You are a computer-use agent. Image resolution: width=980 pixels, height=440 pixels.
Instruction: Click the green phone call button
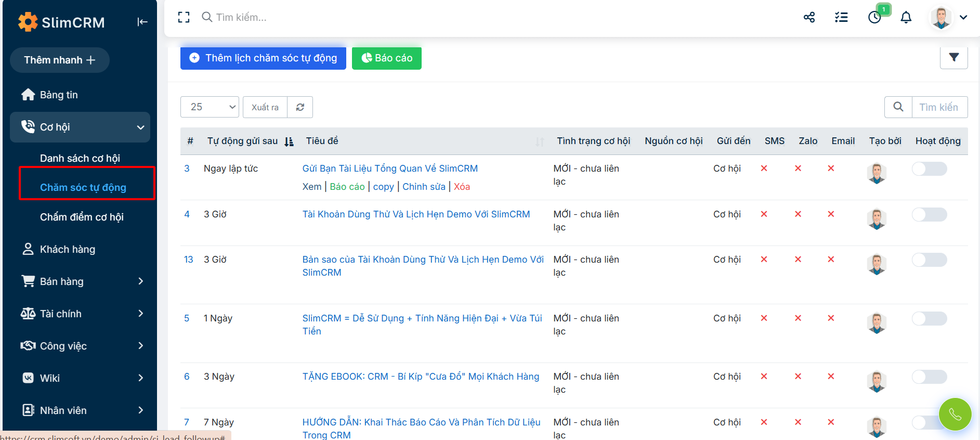click(955, 414)
